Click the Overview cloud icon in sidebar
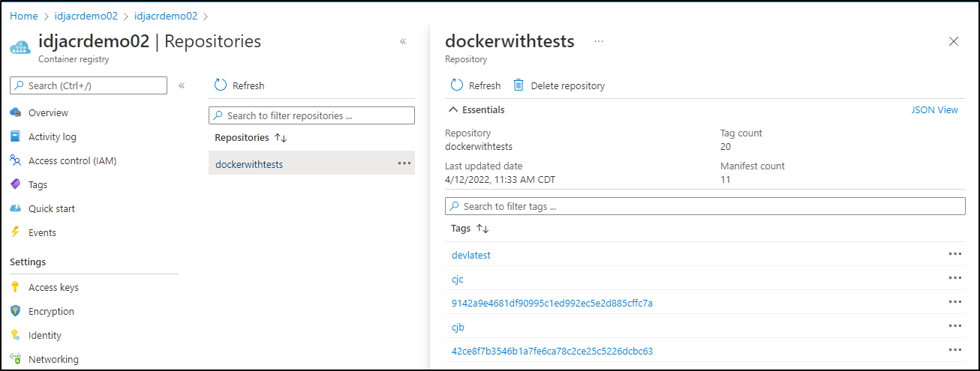This screenshot has height=371, width=980. tap(15, 112)
